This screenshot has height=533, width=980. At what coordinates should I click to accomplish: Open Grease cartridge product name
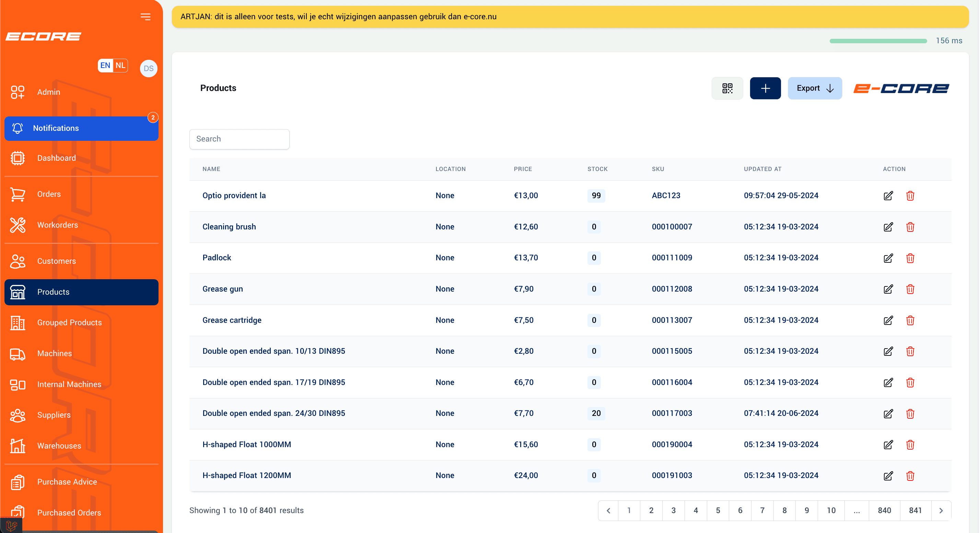pyautogui.click(x=232, y=320)
